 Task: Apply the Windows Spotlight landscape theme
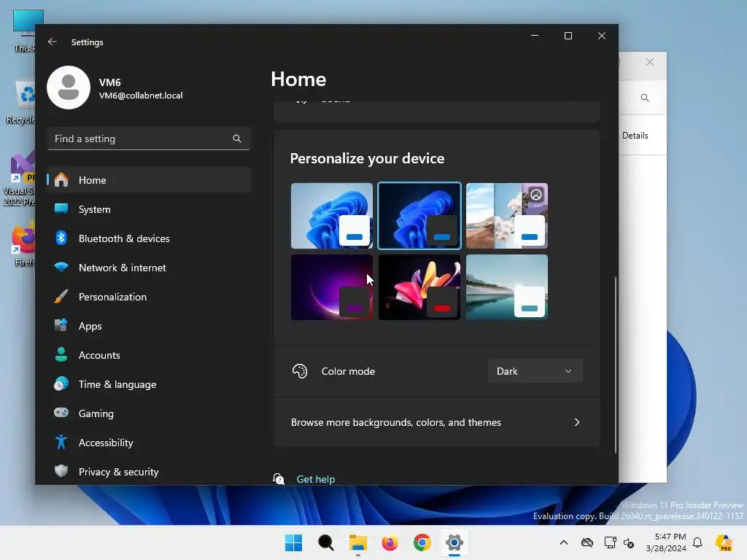tap(507, 216)
